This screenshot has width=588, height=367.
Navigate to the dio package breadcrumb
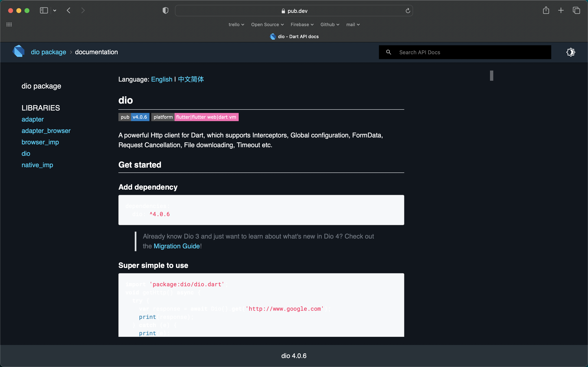(x=48, y=52)
